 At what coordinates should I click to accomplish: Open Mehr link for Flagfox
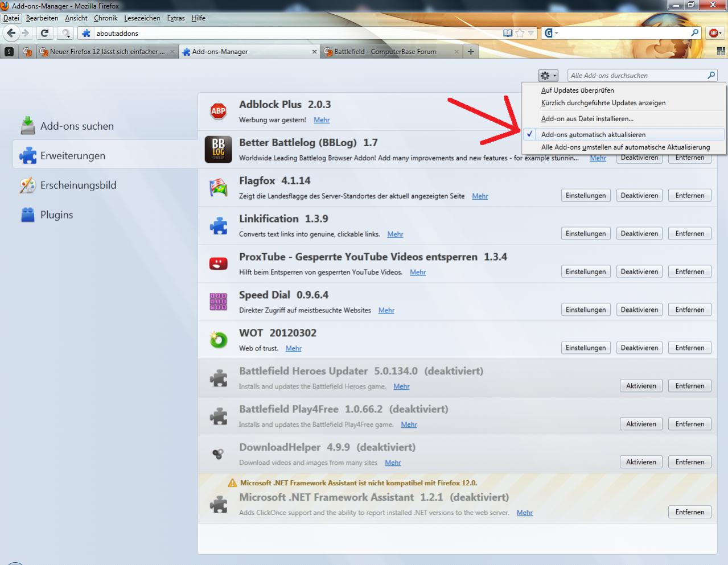[480, 196]
